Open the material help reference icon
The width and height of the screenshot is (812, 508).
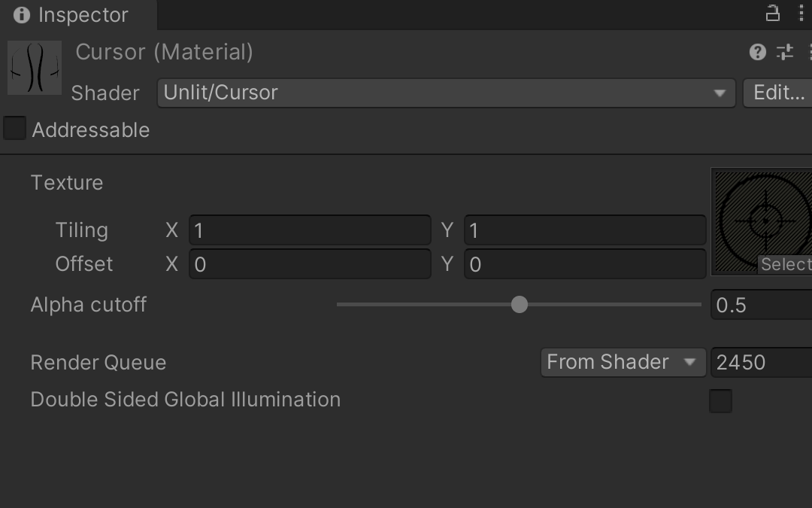coord(758,52)
